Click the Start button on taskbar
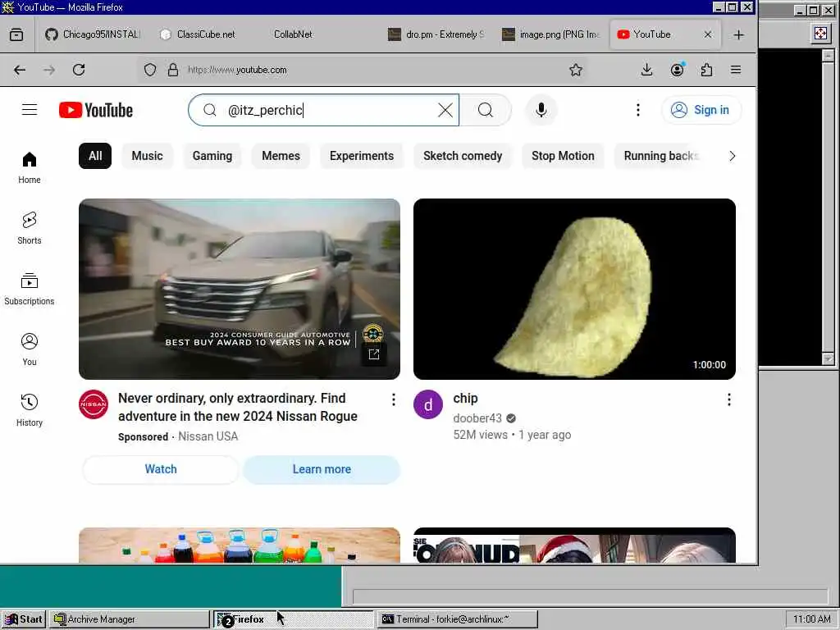This screenshot has width=840, height=630. pos(24,619)
